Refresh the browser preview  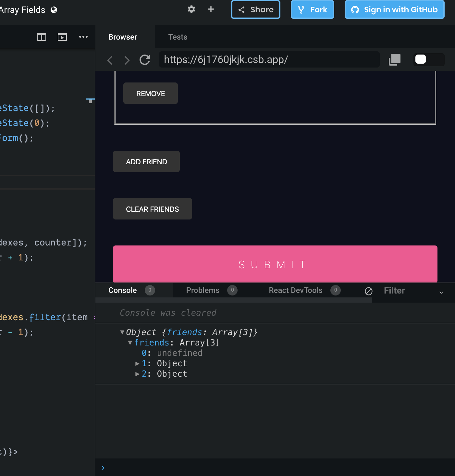(144, 60)
